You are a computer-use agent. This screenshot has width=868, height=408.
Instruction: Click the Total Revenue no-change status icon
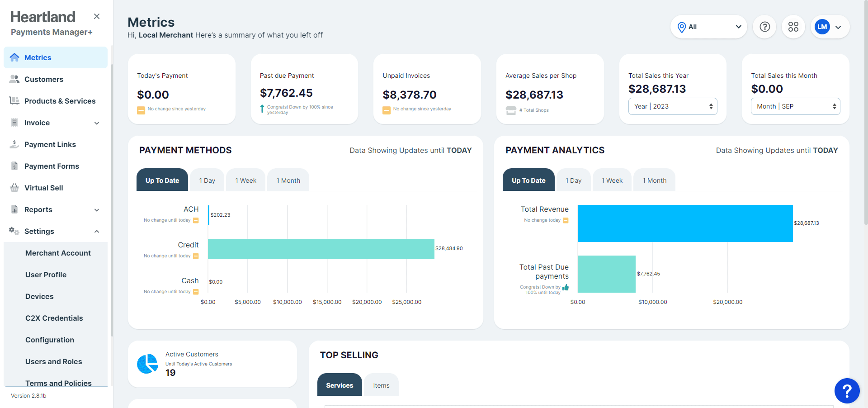click(566, 220)
